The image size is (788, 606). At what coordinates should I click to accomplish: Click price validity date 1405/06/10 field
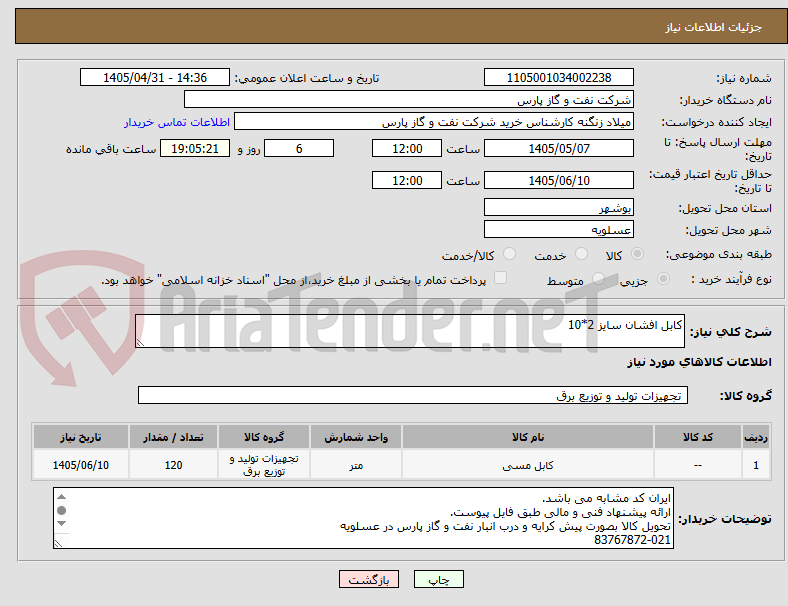tap(559, 180)
